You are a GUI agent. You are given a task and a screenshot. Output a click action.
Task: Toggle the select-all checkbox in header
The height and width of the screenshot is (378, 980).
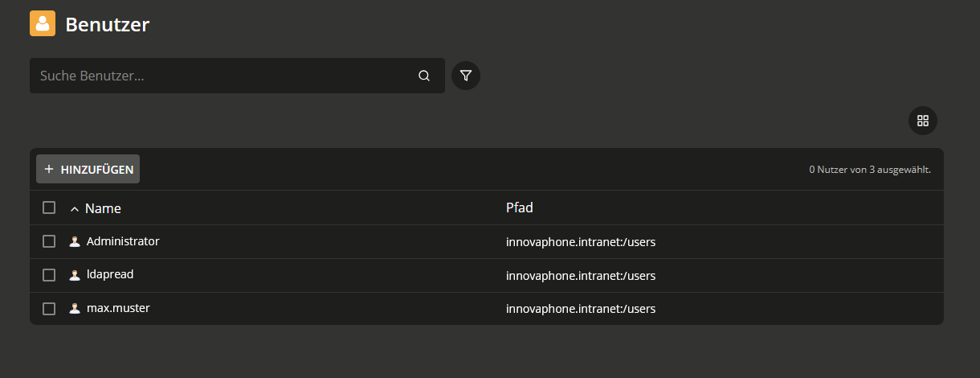49,207
